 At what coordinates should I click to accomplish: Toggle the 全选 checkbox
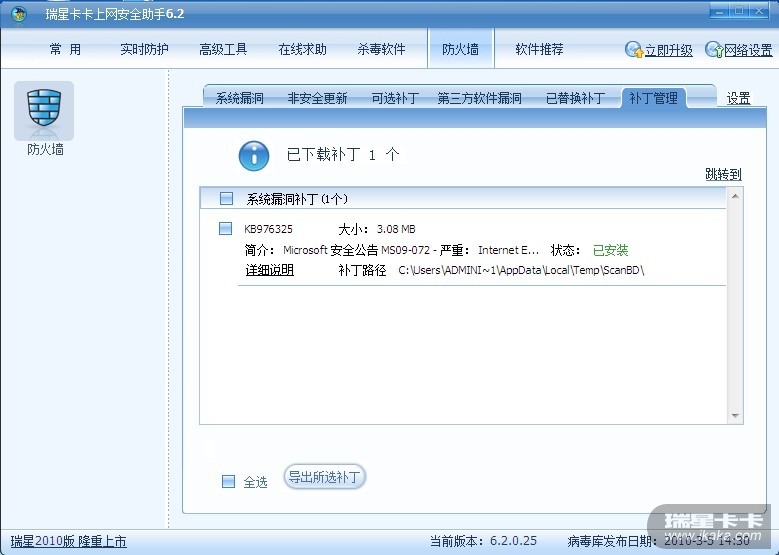[228, 481]
